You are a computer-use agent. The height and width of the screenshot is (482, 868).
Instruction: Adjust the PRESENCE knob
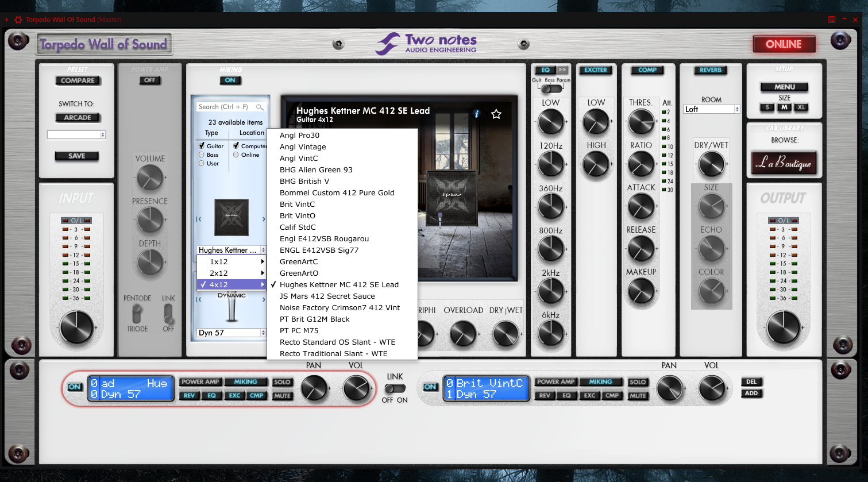pyautogui.click(x=150, y=220)
